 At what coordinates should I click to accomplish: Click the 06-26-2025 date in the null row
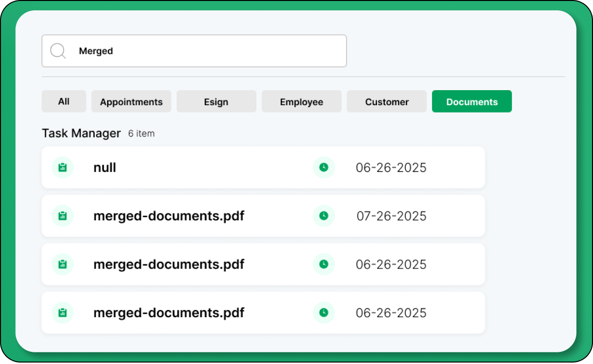pos(391,168)
